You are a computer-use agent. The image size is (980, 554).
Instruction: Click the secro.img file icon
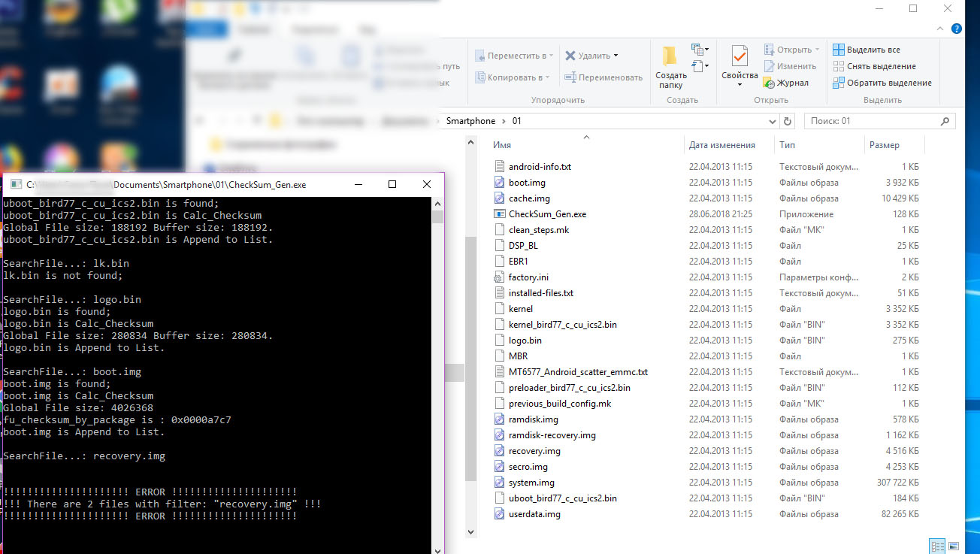501,467
